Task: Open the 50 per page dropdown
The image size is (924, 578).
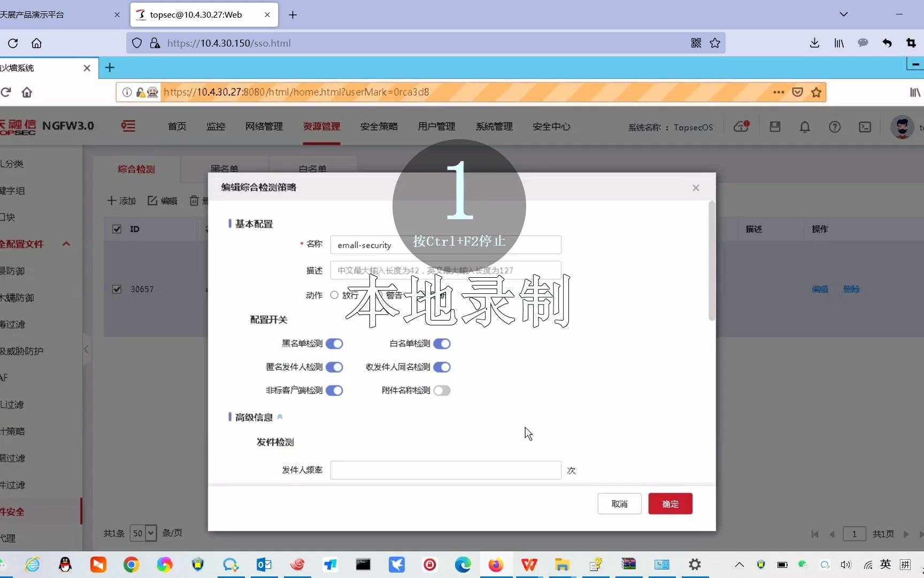Action: (x=143, y=533)
